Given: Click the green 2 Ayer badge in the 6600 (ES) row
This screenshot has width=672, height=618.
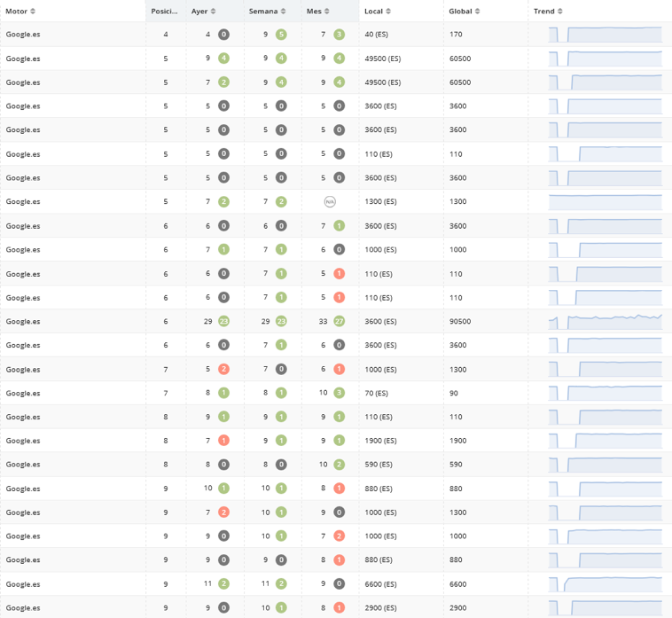Looking at the screenshot, I should [x=223, y=584].
